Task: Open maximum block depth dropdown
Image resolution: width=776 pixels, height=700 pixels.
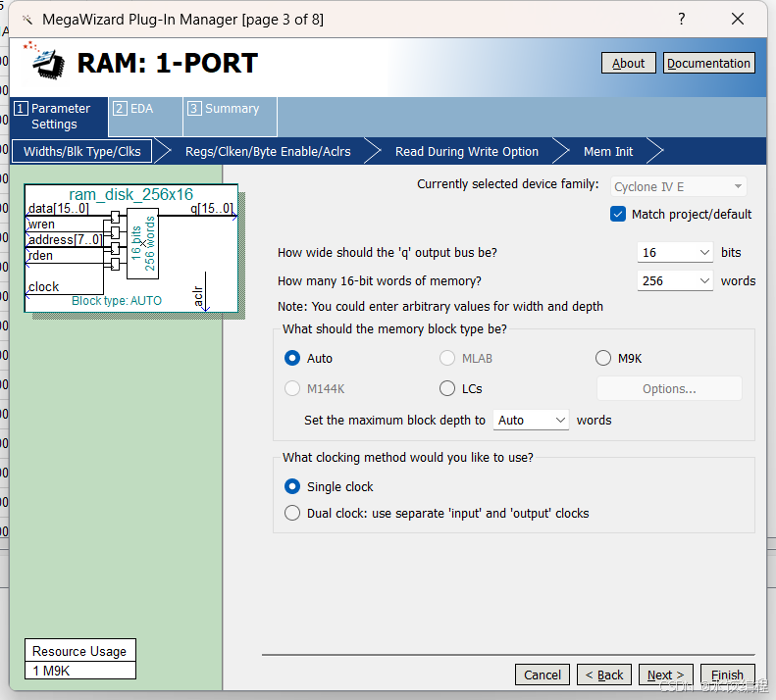Action: pyautogui.click(x=531, y=420)
